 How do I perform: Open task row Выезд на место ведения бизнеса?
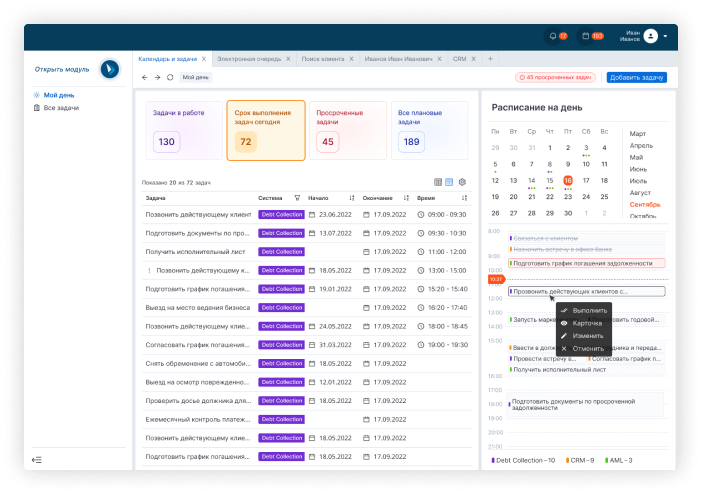pos(307,308)
